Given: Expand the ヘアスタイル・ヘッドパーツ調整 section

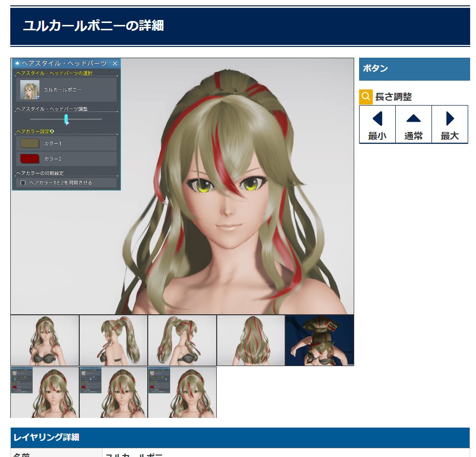Looking at the screenshot, I should pos(52,109).
